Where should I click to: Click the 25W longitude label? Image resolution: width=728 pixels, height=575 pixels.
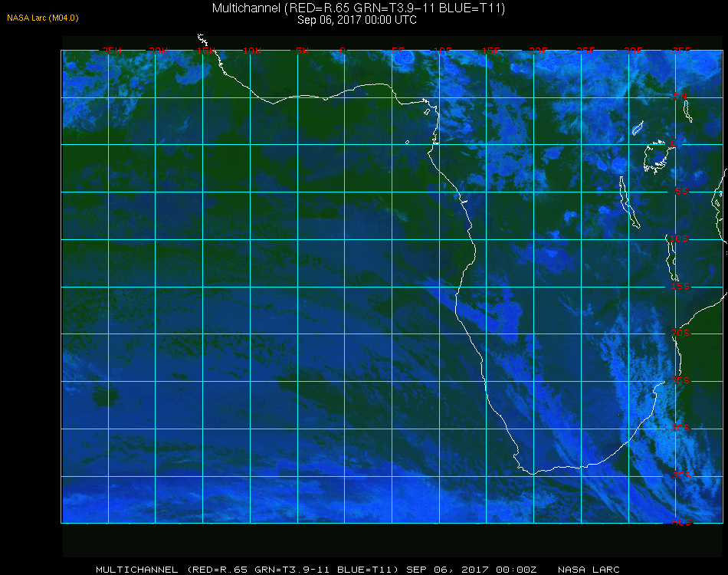tap(111, 51)
